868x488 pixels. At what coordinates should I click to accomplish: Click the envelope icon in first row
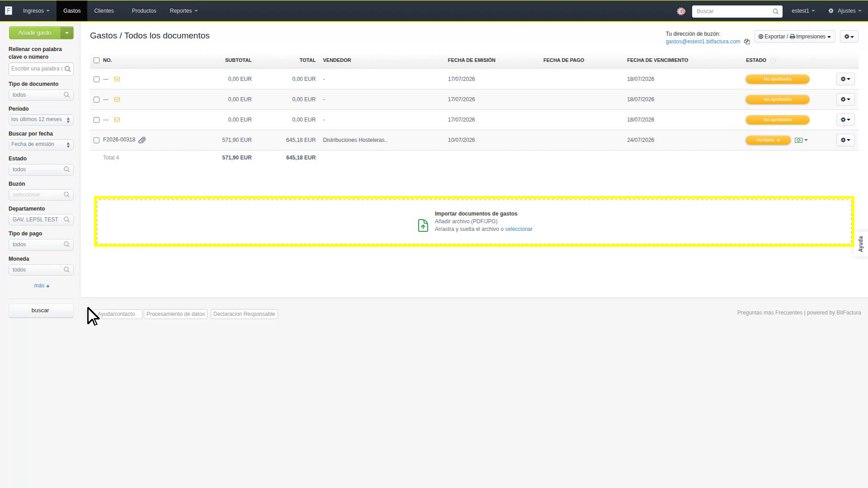point(117,79)
